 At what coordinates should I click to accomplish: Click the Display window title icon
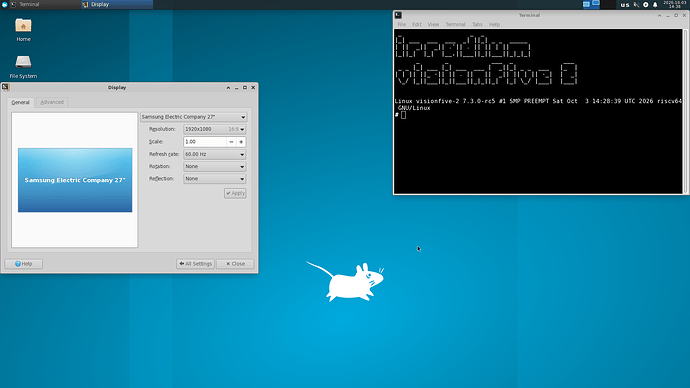[x=6, y=87]
